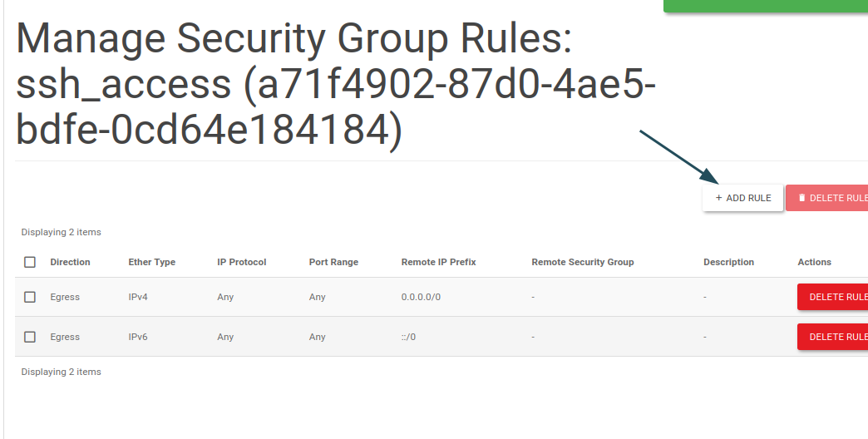Click the Remote IP Prefix column header

tap(438, 262)
